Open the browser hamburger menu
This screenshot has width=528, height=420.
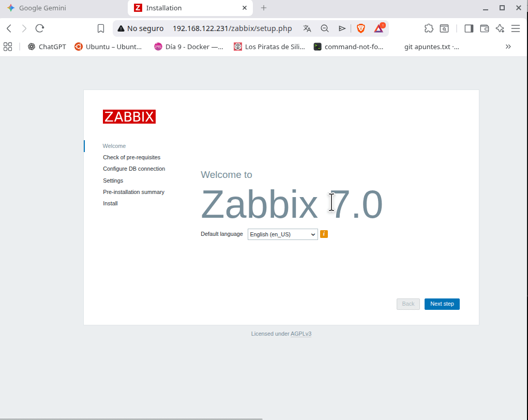pyautogui.click(x=516, y=28)
